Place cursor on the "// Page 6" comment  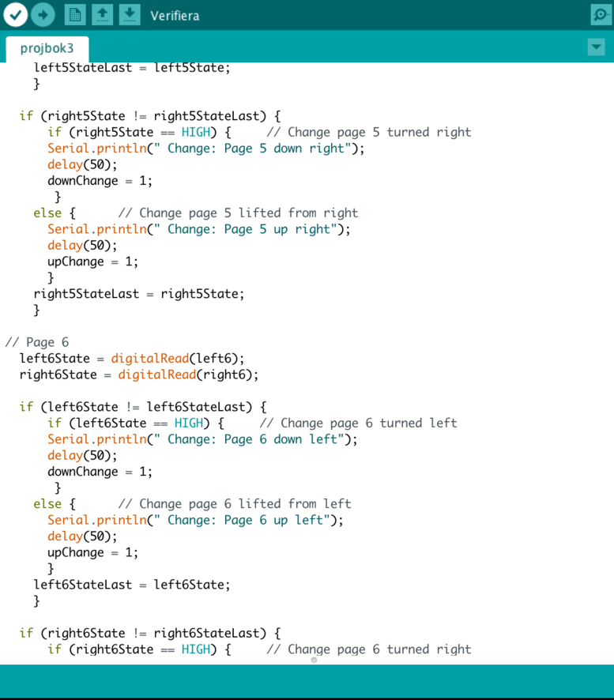click(x=37, y=342)
